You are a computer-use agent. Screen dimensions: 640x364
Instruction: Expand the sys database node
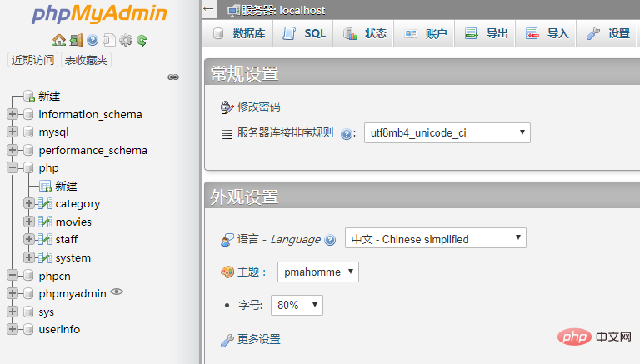(12, 312)
